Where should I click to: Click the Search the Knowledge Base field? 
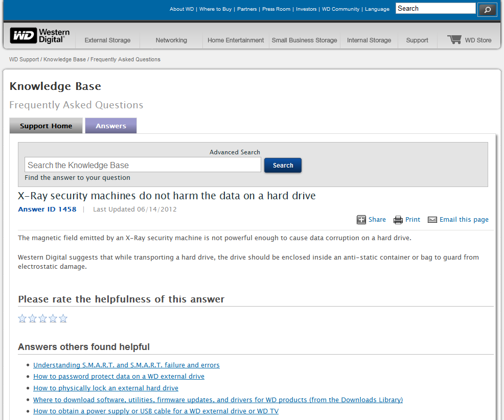pyautogui.click(x=143, y=165)
